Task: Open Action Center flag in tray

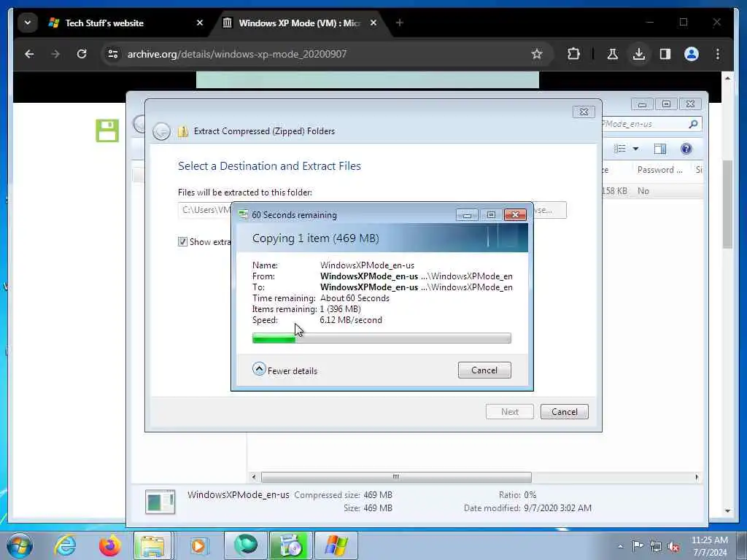Action: pos(638,545)
